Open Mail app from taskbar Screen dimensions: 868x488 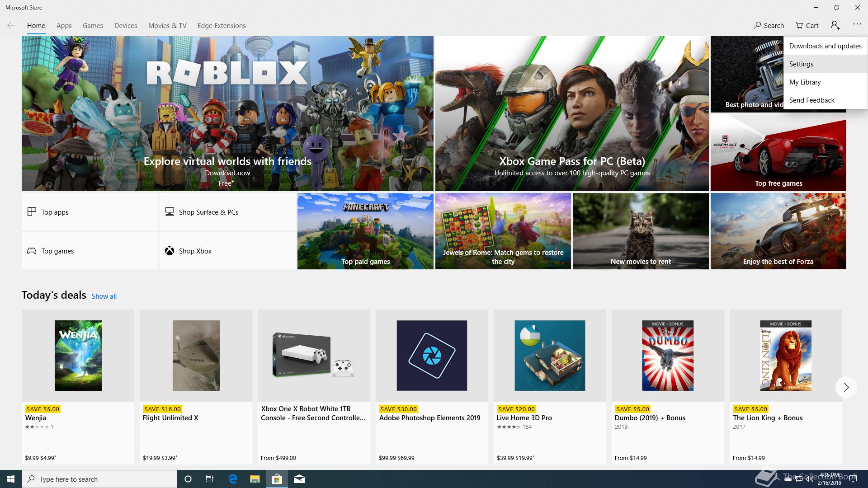click(x=299, y=479)
